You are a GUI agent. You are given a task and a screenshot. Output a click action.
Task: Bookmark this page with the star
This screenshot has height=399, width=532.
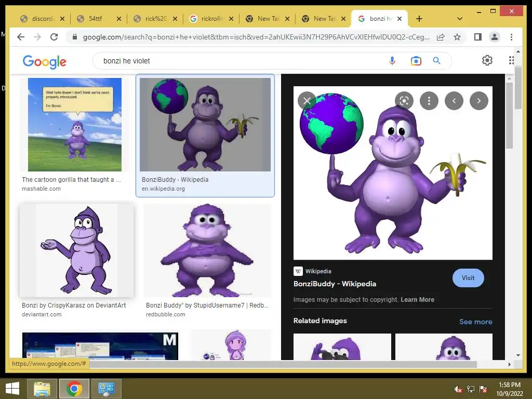pos(457,37)
